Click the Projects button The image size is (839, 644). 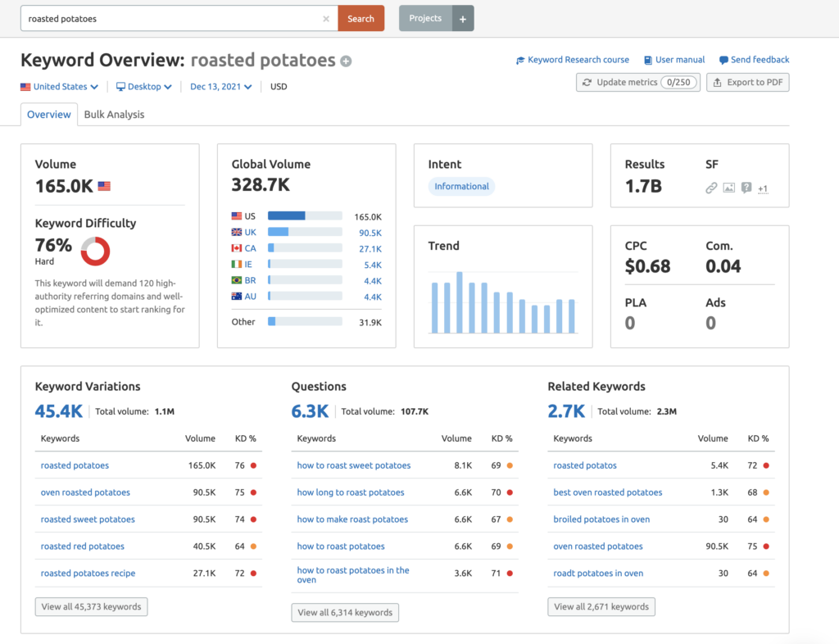(x=425, y=19)
